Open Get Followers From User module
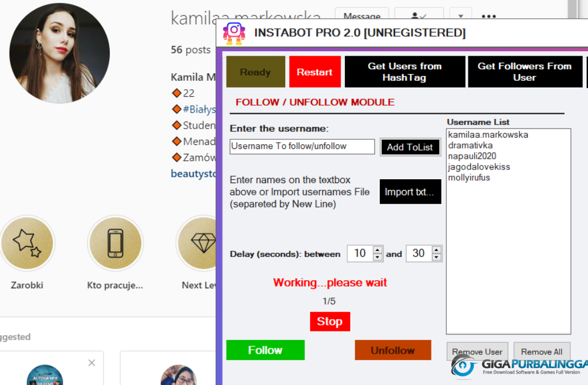Screen dimensions: 588x385 [x=525, y=72]
